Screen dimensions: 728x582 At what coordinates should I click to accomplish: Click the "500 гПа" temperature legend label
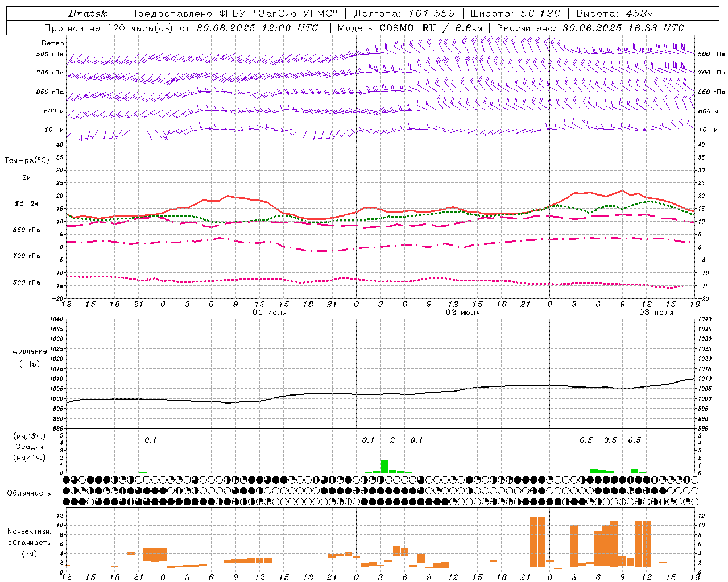pyautogui.click(x=27, y=282)
